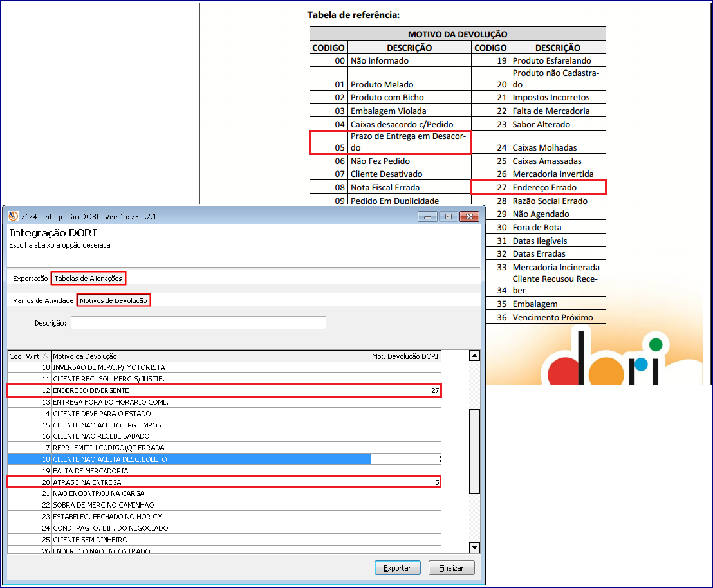Select row COND. PAGTO. DIF. DO NEGOCIADO

pyautogui.click(x=224, y=528)
